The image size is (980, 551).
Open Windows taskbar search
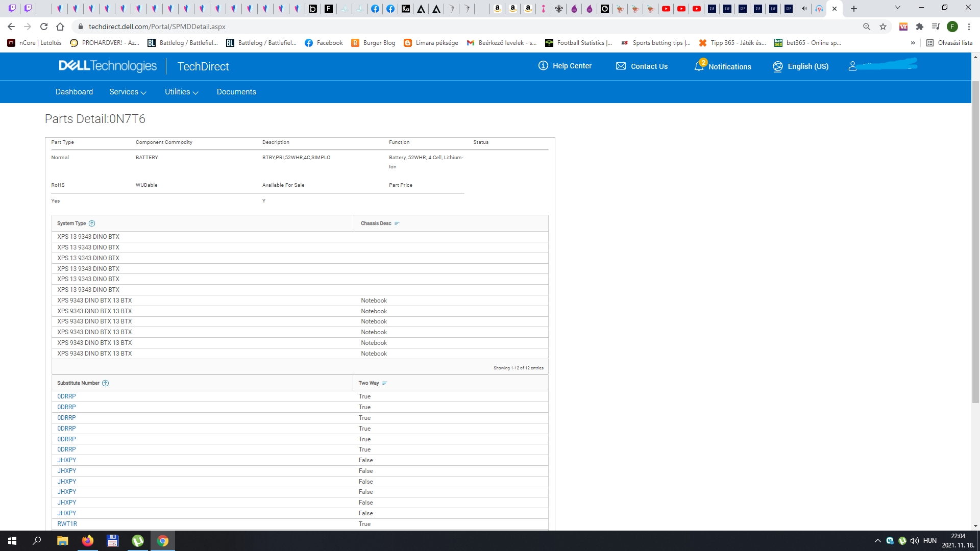click(37, 541)
